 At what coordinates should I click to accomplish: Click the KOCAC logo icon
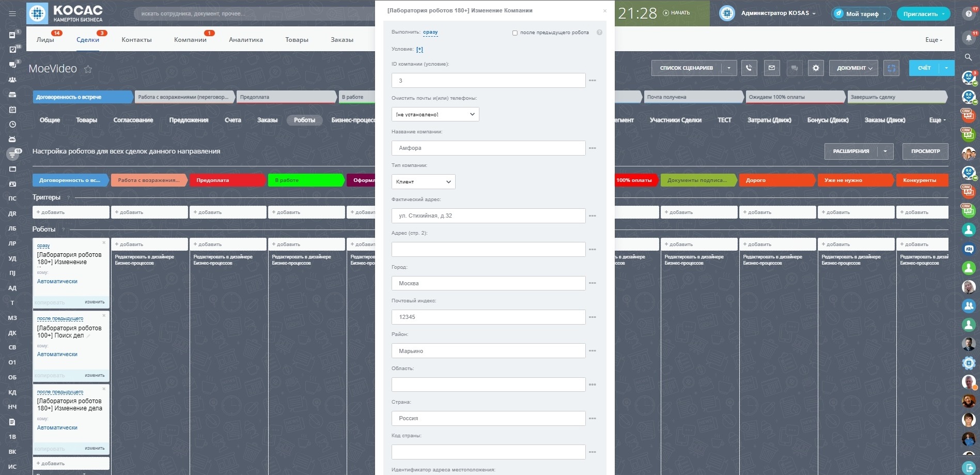coord(37,13)
